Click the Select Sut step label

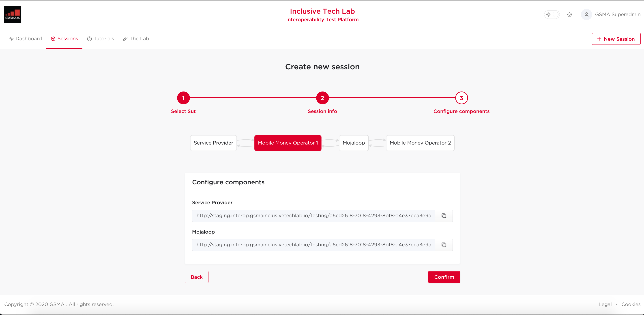pyautogui.click(x=183, y=111)
